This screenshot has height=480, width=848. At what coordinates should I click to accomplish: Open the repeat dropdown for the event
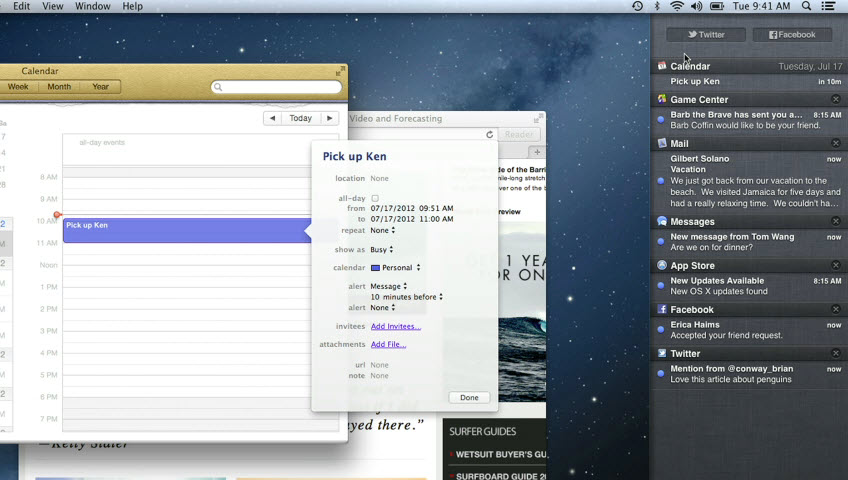pos(382,230)
